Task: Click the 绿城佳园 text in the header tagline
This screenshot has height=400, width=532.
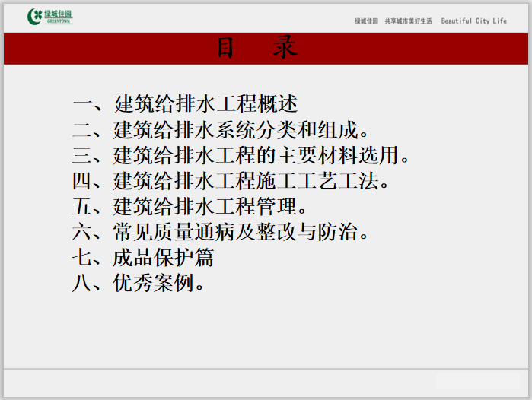Action: pyautogui.click(x=366, y=21)
